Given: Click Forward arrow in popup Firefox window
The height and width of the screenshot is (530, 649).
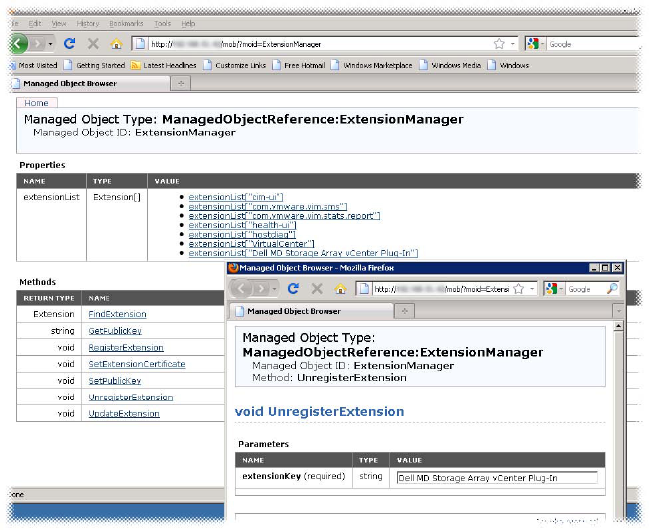Looking at the screenshot, I should pos(261,288).
